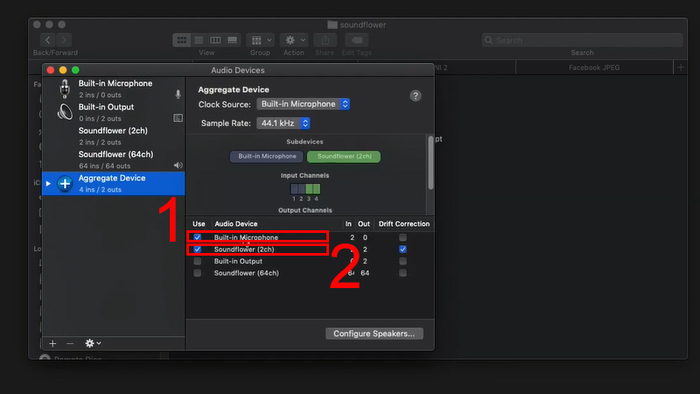Click the Configure Speakers button
The width and height of the screenshot is (700, 394).
point(374,334)
